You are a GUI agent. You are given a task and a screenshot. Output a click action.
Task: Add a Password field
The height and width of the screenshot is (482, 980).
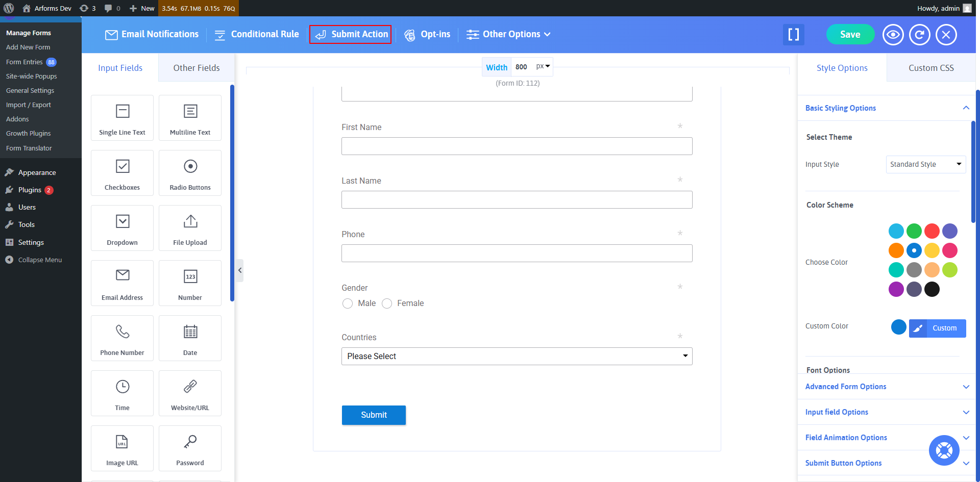pos(190,448)
